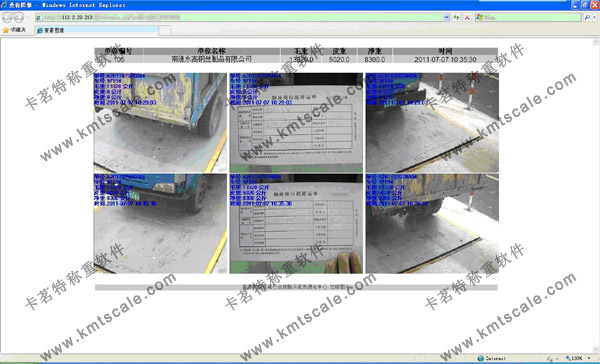Stop loading with the red X icon
Image resolution: width=600 pixels, height=364 pixels.
[x=467, y=17]
